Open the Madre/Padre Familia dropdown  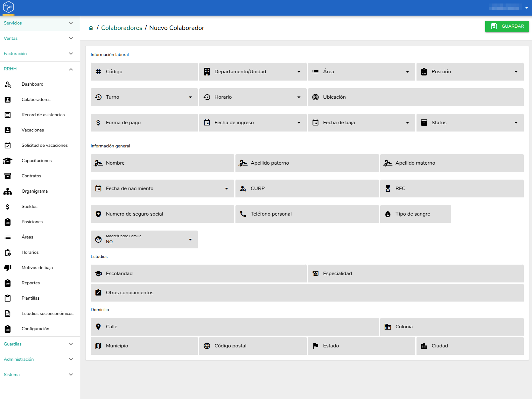coord(144,239)
